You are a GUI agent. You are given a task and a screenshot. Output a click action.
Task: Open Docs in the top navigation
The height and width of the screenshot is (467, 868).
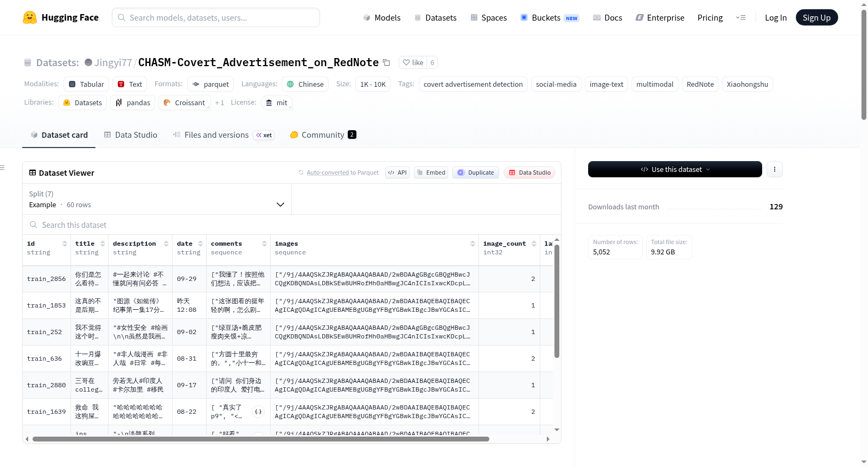click(607, 17)
